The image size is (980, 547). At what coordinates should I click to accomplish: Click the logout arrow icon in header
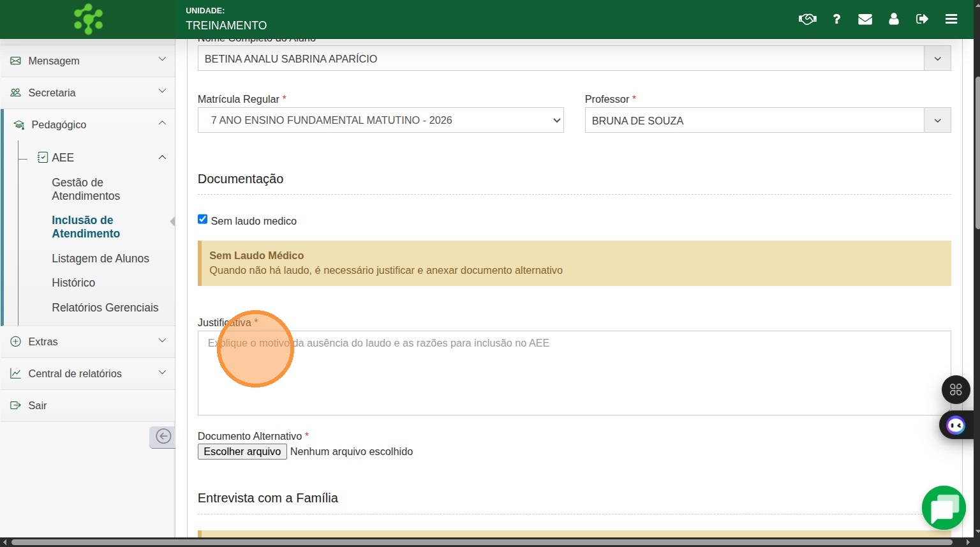click(922, 19)
